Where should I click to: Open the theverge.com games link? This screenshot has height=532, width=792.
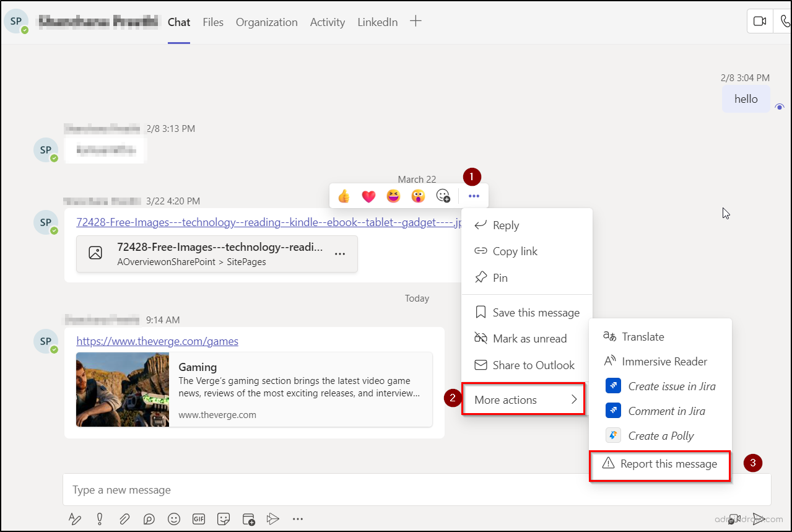click(157, 341)
